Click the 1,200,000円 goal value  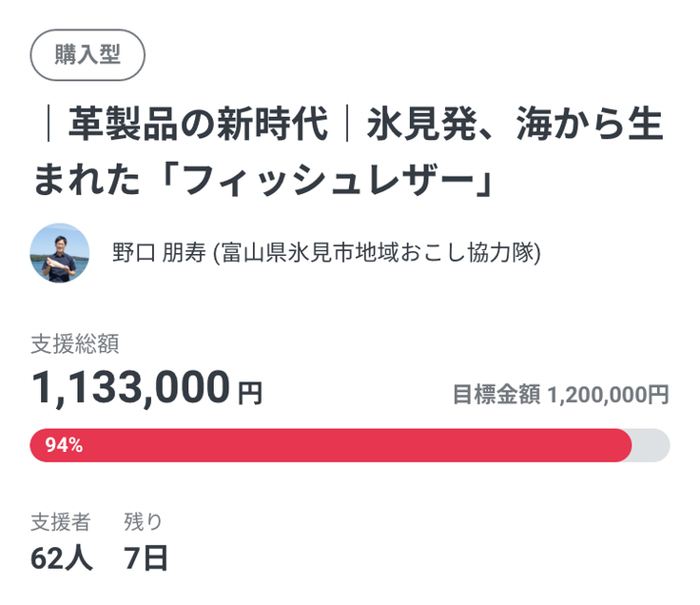(x=609, y=394)
